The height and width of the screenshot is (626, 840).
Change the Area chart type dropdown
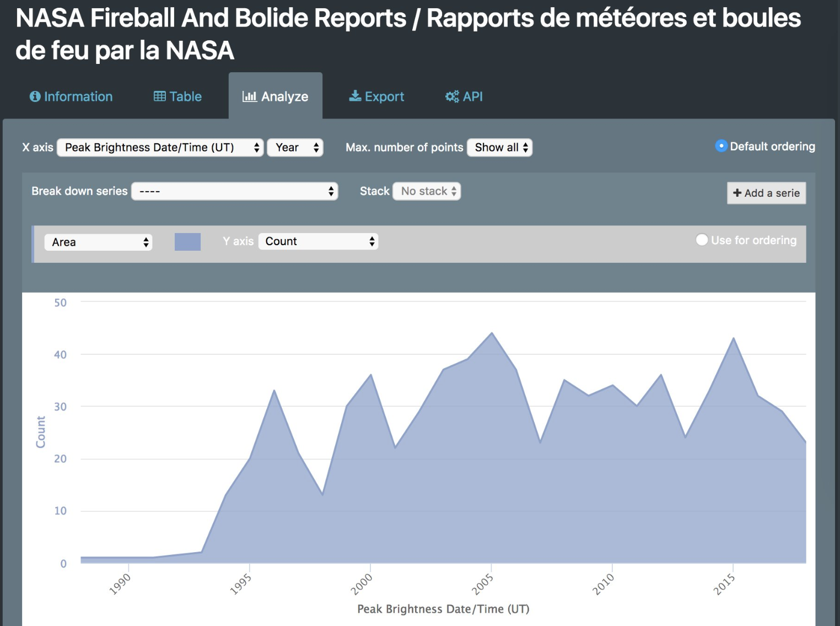pyautogui.click(x=98, y=242)
